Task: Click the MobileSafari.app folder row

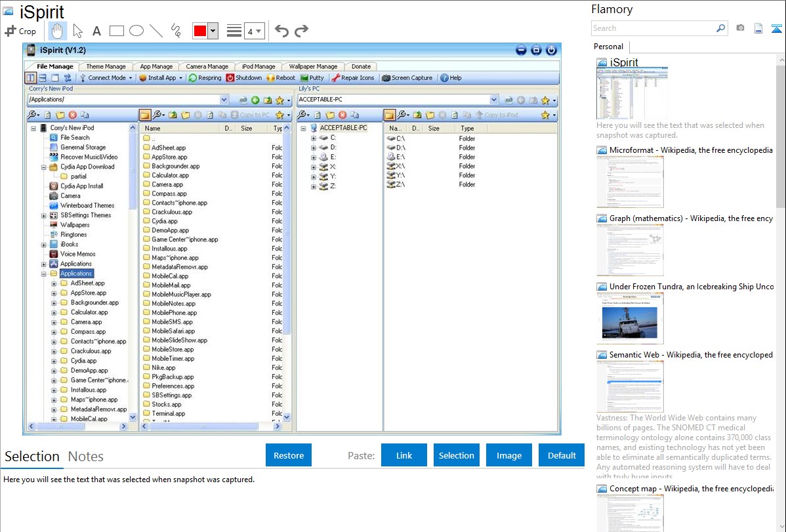Action: (x=173, y=331)
